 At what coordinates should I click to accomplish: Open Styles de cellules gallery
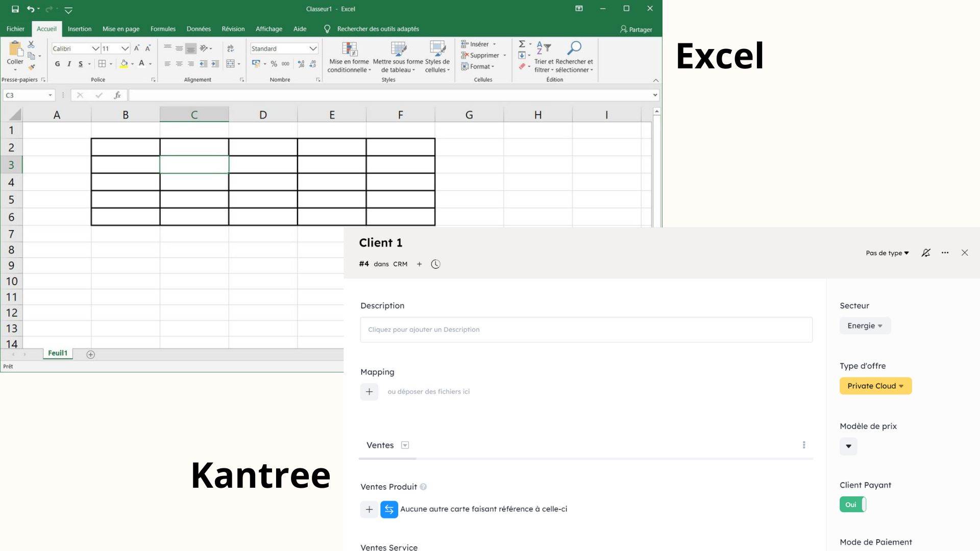pos(437,57)
